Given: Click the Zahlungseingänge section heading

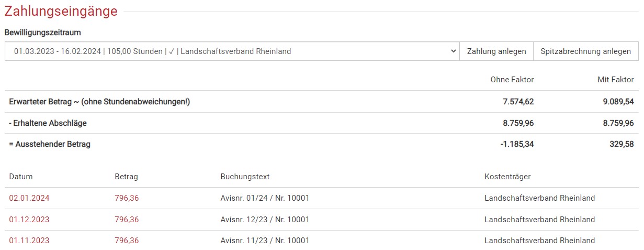Looking at the screenshot, I should pos(61,11).
